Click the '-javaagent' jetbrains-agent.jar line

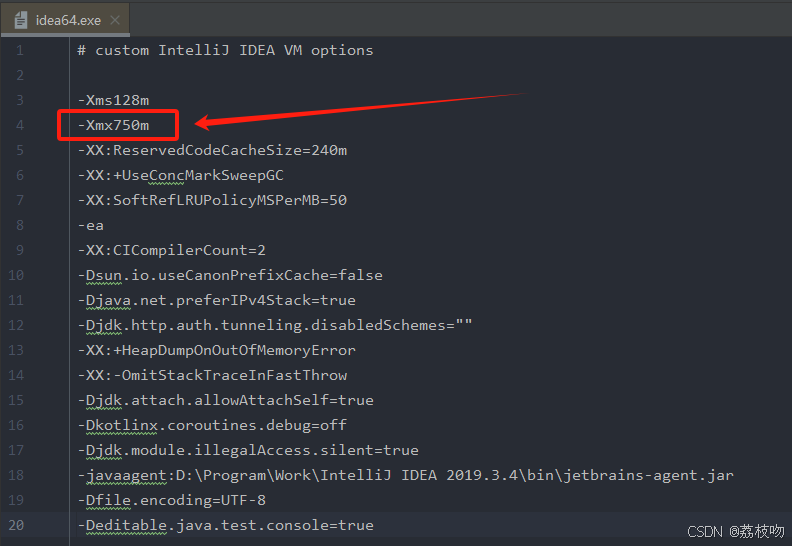406,475
